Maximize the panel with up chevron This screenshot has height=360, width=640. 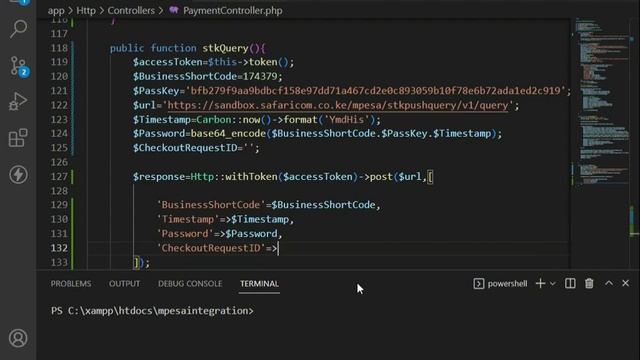[x=609, y=283]
